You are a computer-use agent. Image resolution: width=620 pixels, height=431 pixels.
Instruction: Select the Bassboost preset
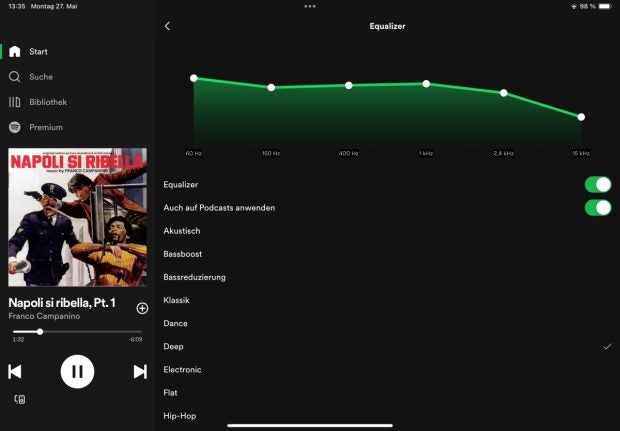(183, 254)
